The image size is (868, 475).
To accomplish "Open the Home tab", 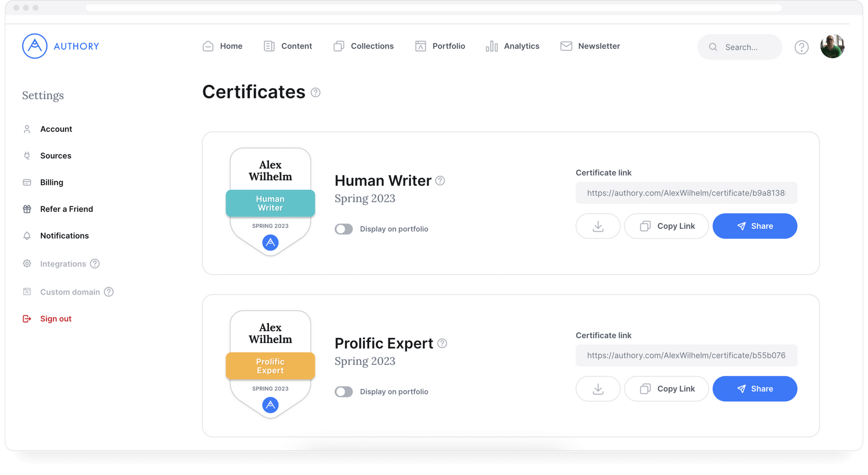I will point(222,46).
